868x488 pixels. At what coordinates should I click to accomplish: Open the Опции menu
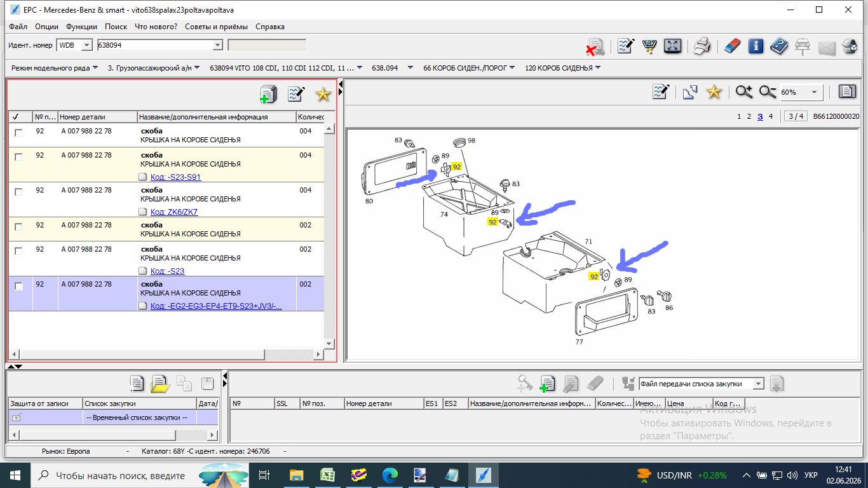click(x=46, y=27)
